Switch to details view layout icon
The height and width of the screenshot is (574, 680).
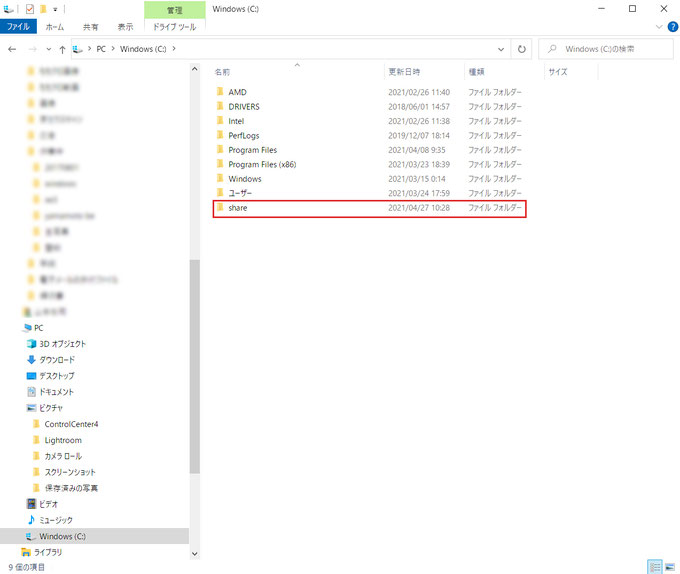(x=655, y=567)
